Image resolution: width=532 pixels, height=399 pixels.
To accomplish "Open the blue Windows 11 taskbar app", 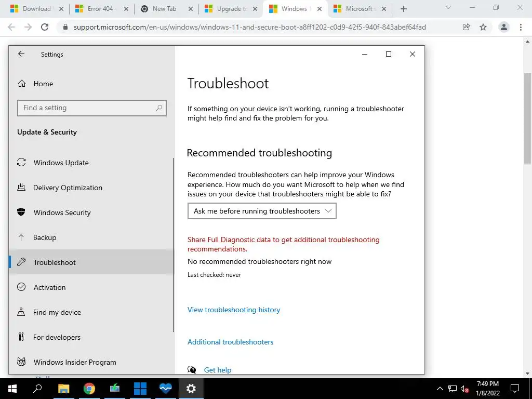I will [140, 389].
